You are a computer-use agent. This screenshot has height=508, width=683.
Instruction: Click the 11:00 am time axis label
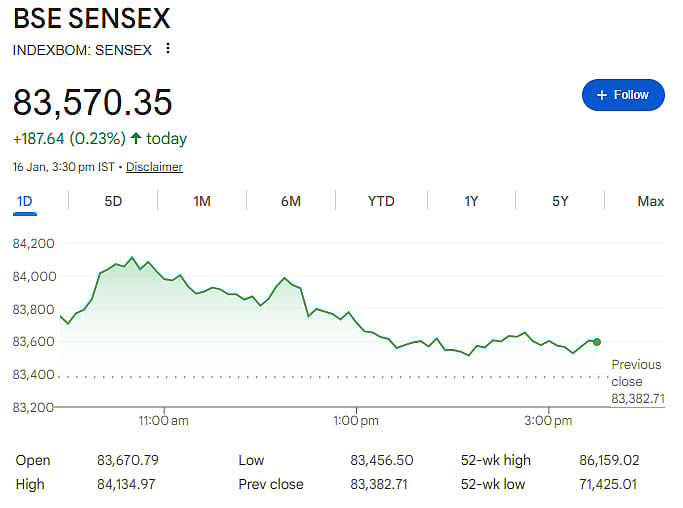click(x=163, y=421)
